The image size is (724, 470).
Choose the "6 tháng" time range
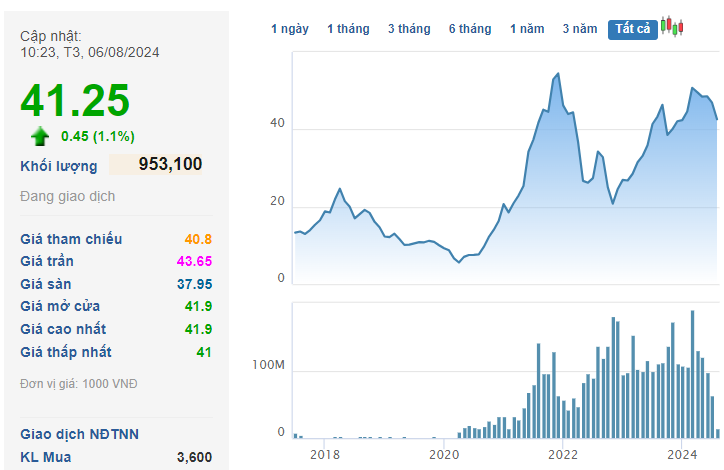470,29
